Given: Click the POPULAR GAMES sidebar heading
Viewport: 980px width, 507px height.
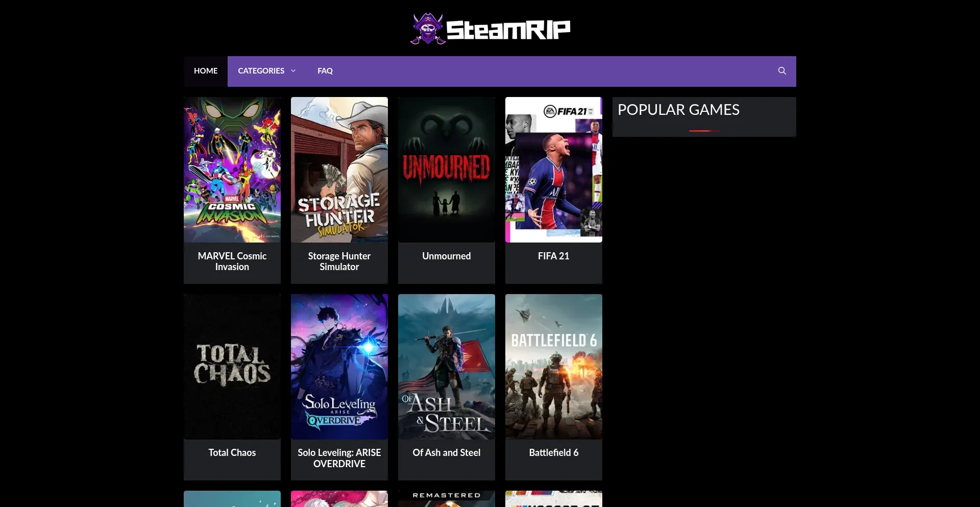Looking at the screenshot, I should (678, 109).
